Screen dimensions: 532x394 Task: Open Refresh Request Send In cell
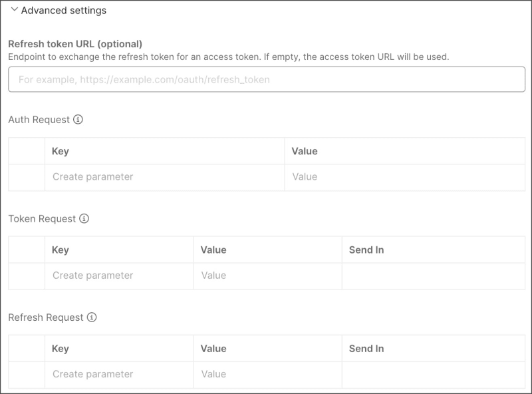(433, 374)
